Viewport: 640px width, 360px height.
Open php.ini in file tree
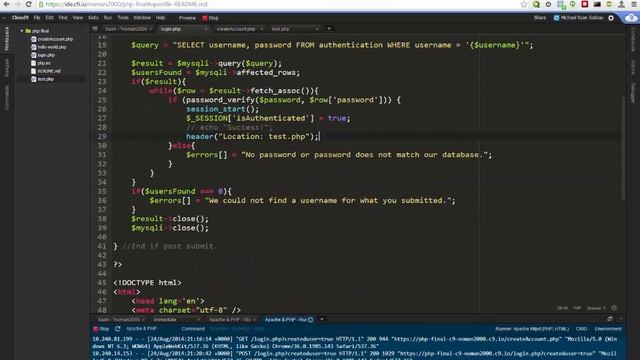click(x=41, y=63)
